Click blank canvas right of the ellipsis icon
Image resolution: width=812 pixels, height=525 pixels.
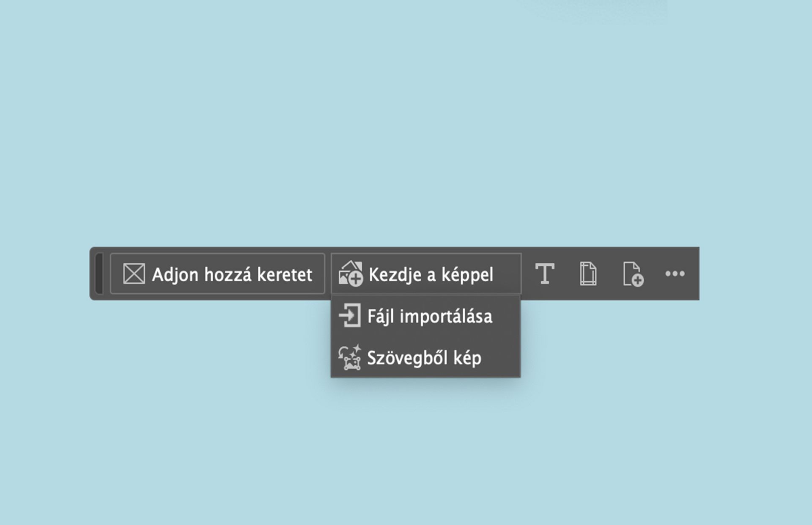(x=753, y=273)
